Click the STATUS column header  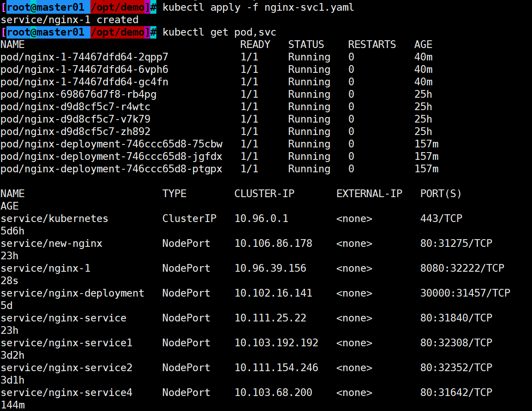(x=306, y=45)
